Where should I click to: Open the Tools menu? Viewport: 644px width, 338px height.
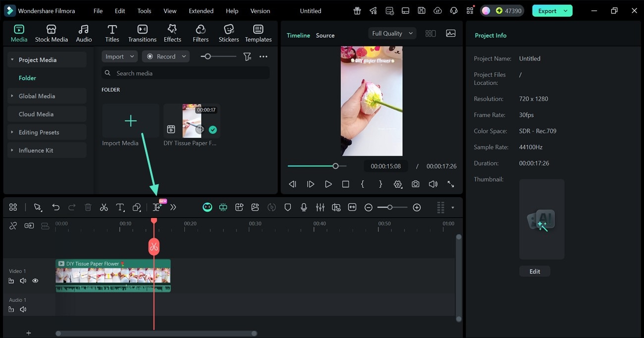click(x=144, y=10)
